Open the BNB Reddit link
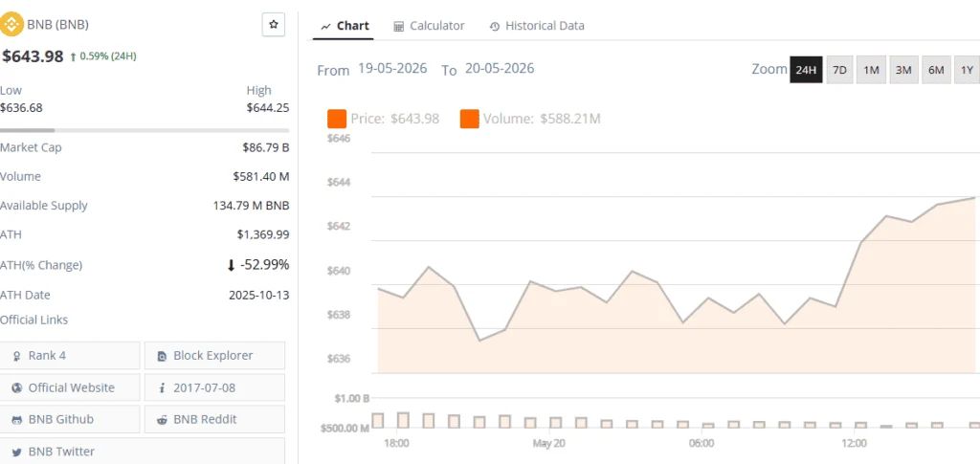Viewport: 980px width, 464px height. 214,419
